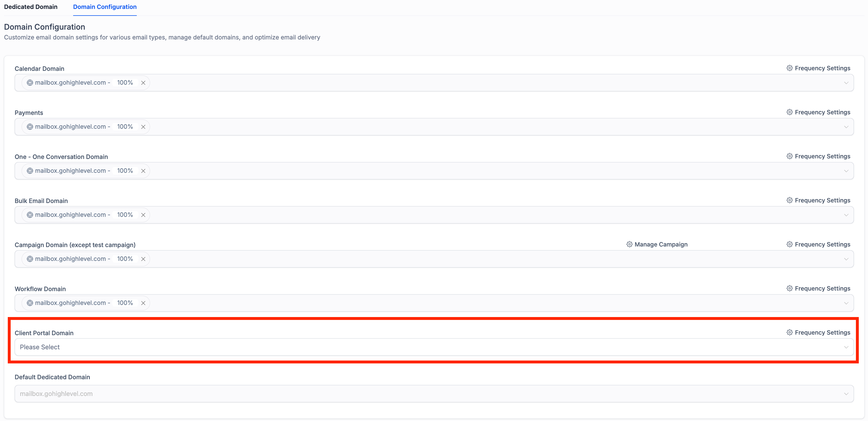
Task: Open Frequency Settings for One - One Conversation Domain
Action: (x=818, y=156)
